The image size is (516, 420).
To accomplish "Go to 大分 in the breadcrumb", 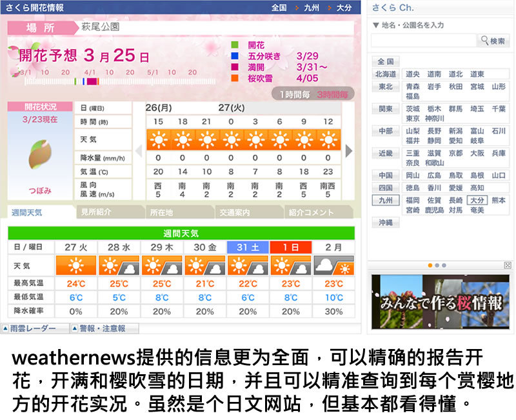I will pos(344,8).
